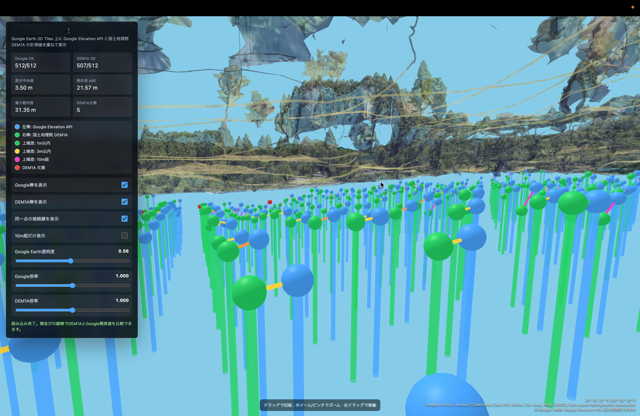The height and width of the screenshot is (416, 640).
Task: Click the red DEM1A 欠損 legend dot
Action: point(17,167)
